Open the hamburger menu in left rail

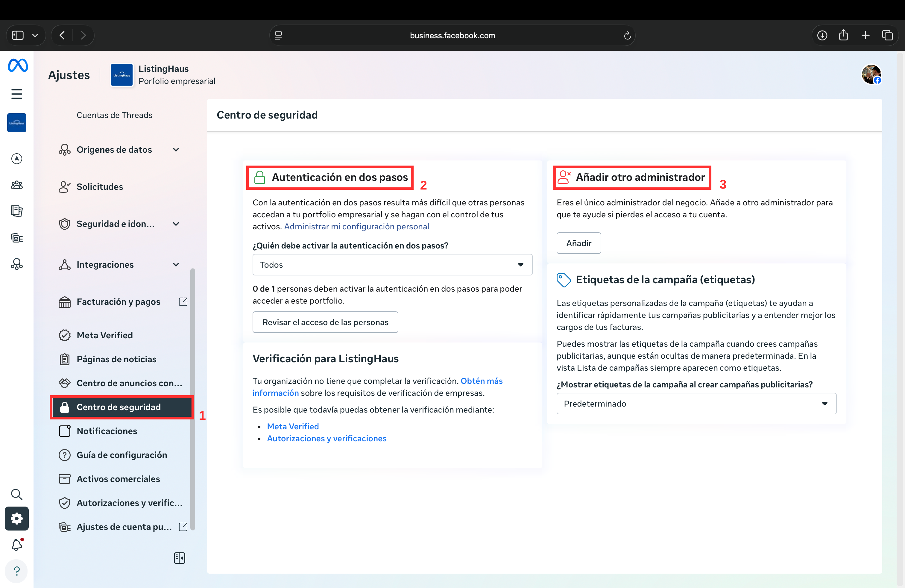tap(17, 94)
